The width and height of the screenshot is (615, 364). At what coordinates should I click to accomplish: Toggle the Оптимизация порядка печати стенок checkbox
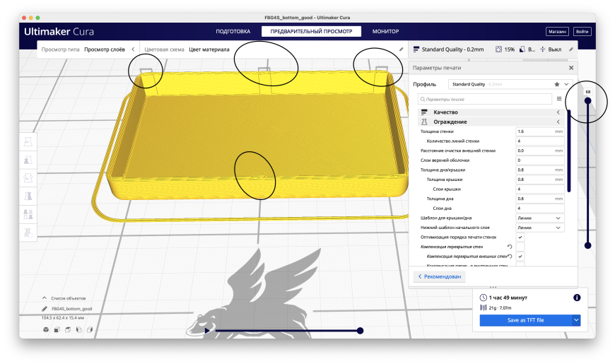(x=520, y=237)
